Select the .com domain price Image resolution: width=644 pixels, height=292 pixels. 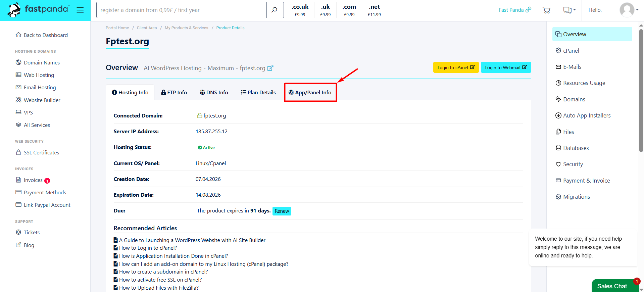[349, 10]
